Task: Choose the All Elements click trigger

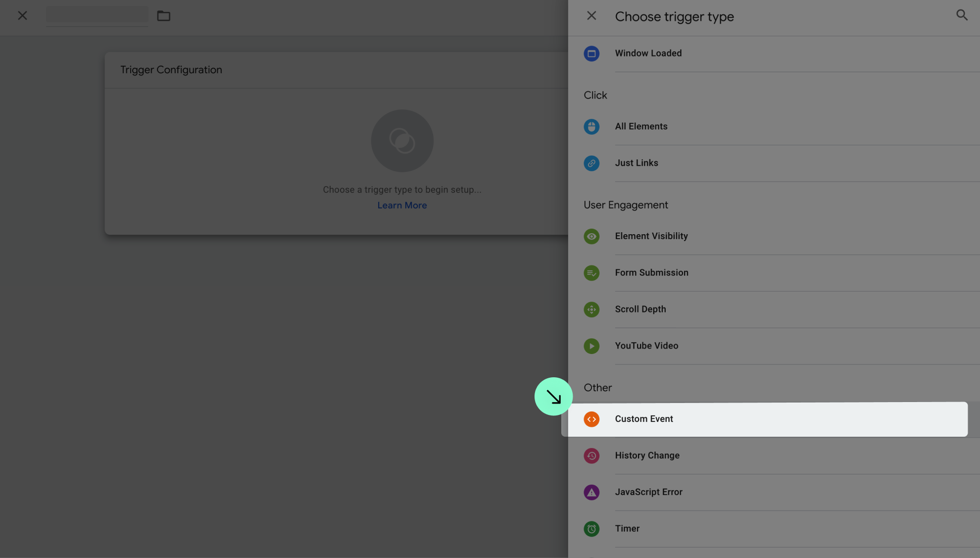Action: click(x=774, y=127)
